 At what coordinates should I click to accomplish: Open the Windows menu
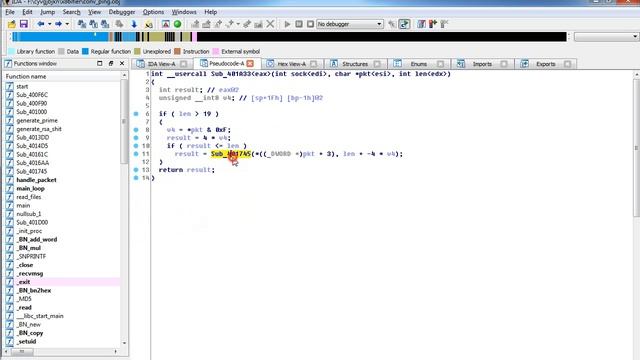pyautogui.click(x=184, y=12)
